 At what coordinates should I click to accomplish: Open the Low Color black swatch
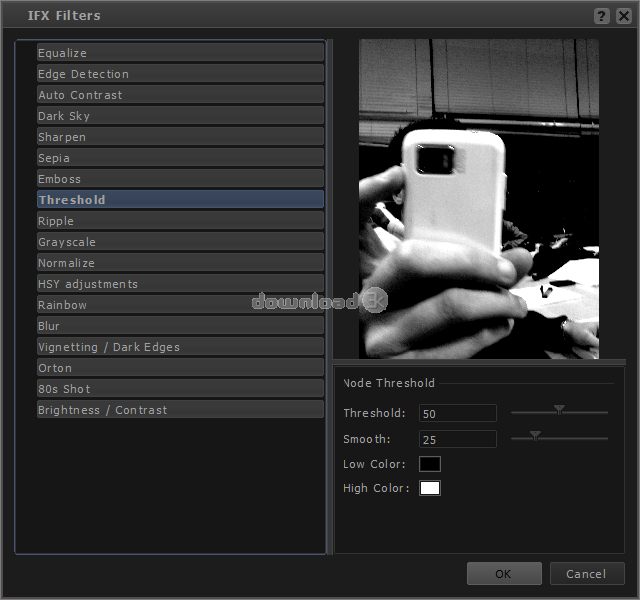click(430, 464)
